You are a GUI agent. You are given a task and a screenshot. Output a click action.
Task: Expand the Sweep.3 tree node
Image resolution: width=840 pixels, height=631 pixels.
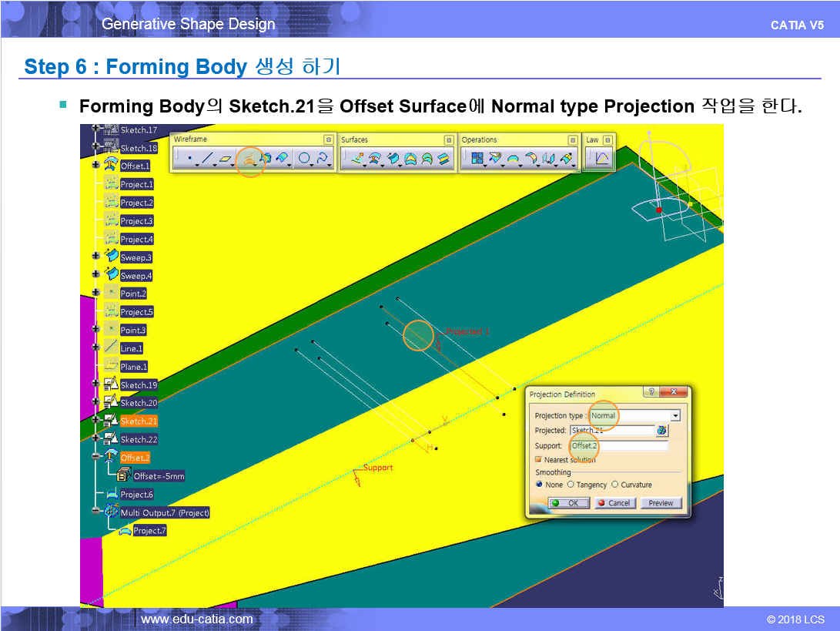95,257
